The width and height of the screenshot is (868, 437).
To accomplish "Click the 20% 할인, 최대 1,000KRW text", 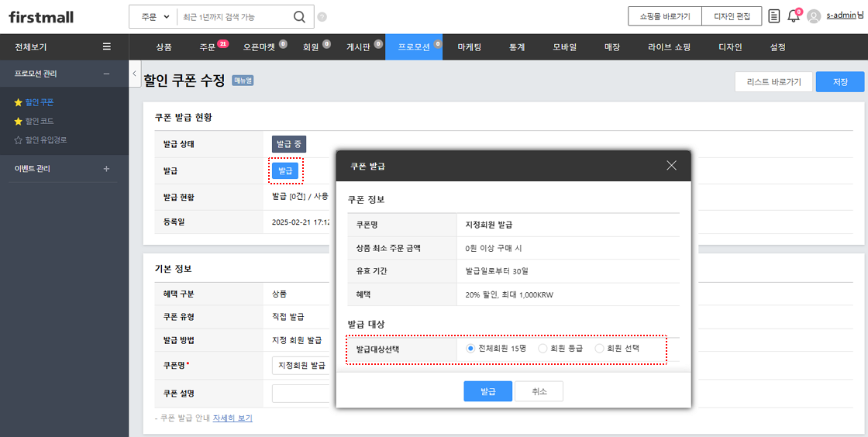I will (509, 295).
